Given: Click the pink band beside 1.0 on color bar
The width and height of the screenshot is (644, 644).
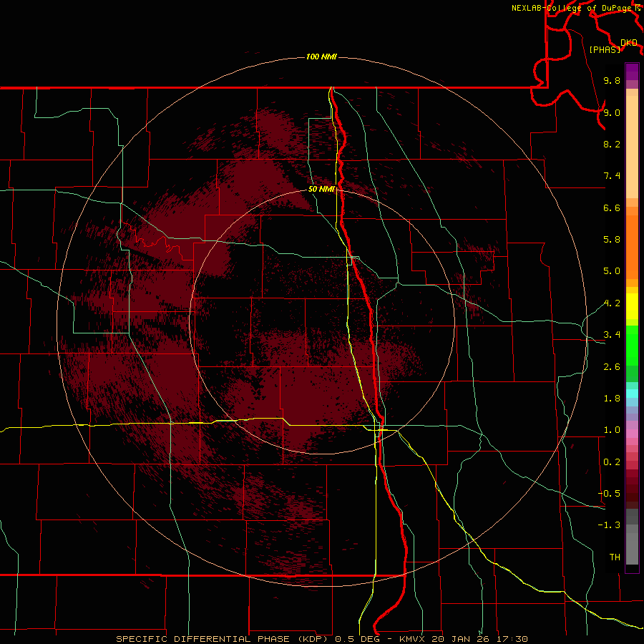Looking at the screenshot, I should click(632, 434).
